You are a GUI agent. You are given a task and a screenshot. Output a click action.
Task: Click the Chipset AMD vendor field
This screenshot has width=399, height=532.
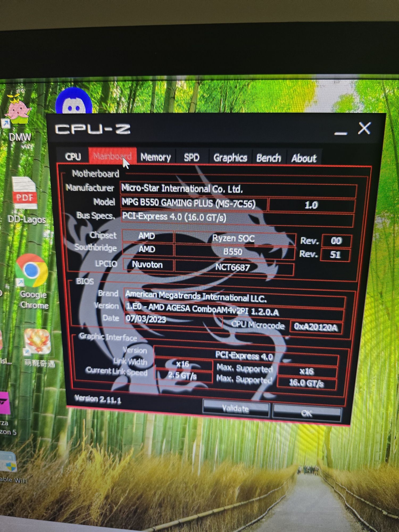[x=147, y=236]
